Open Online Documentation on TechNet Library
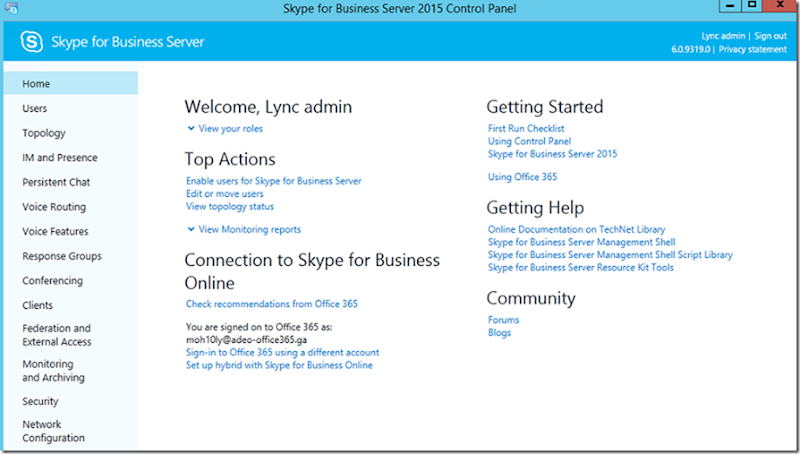 point(576,230)
